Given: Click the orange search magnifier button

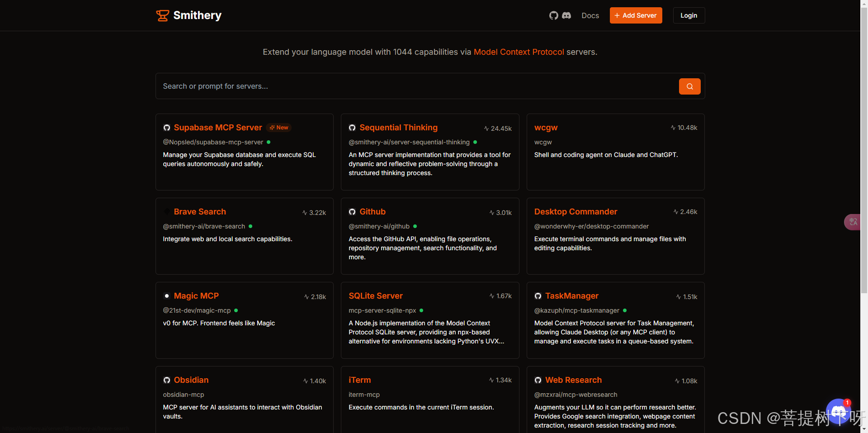Looking at the screenshot, I should [x=689, y=86].
